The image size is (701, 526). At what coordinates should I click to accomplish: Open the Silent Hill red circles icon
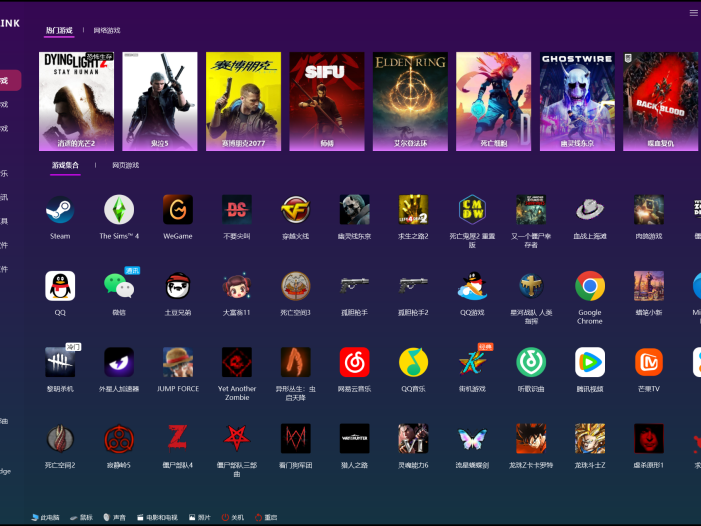pos(119,438)
